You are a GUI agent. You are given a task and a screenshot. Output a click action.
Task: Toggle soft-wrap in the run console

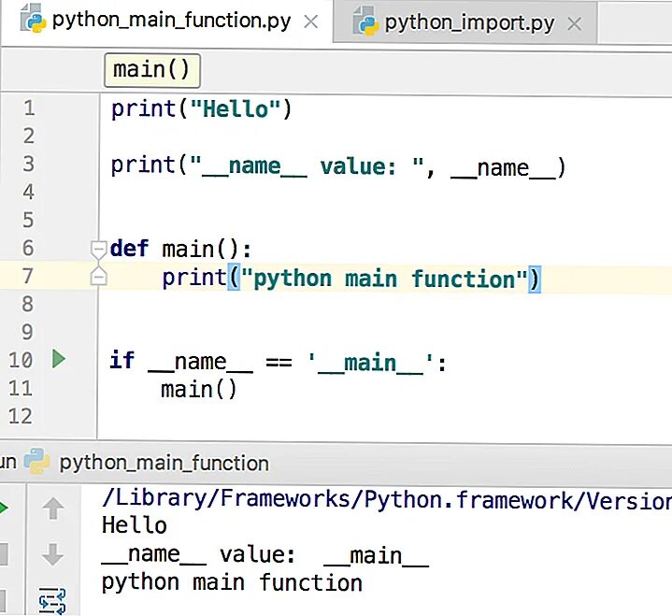click(52, 601)
